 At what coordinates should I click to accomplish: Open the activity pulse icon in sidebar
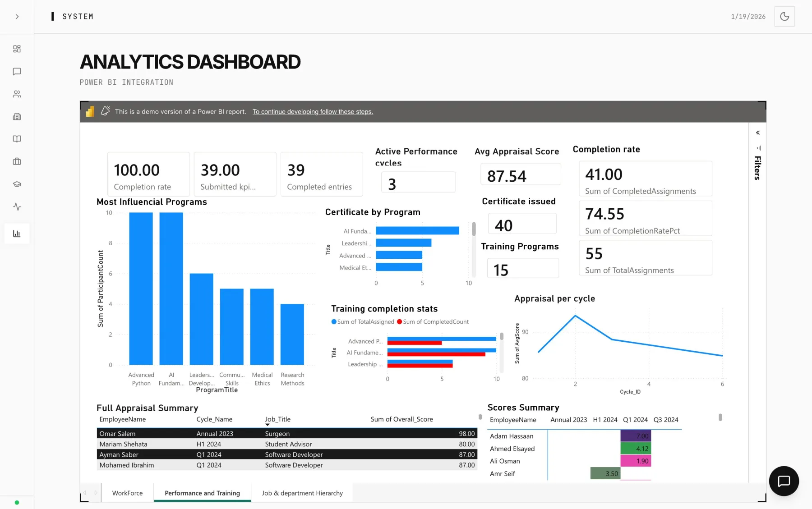[x=17, y=206]
